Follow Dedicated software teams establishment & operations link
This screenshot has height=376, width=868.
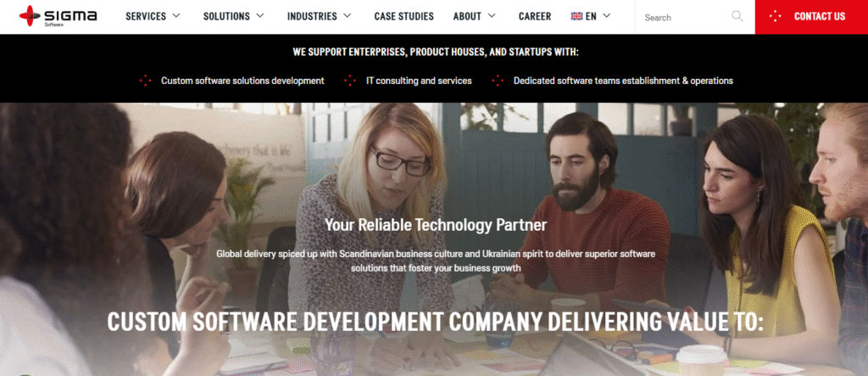[623, 81]
